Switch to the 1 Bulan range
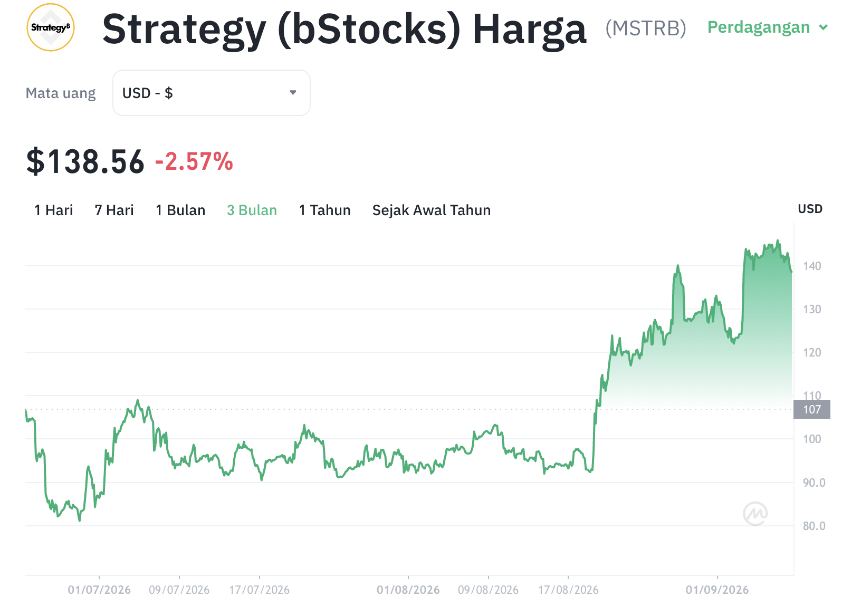The width and height of the screenshot is (861, 616). [x=180, y=210]
